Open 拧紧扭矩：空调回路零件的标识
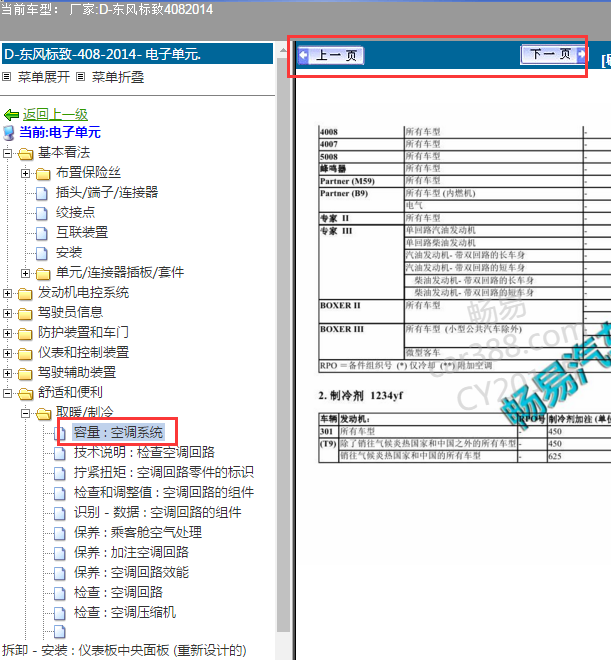 164,472
